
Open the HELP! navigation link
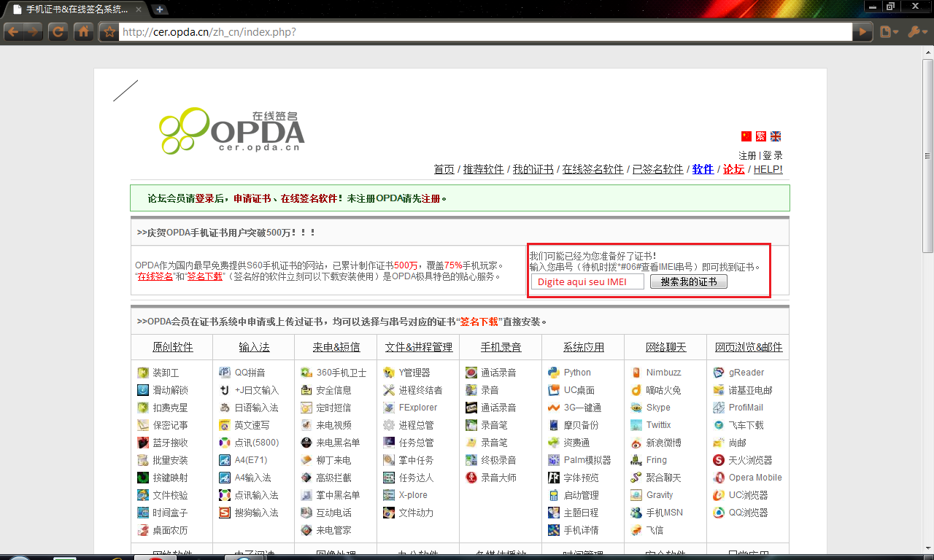(768, 169)
